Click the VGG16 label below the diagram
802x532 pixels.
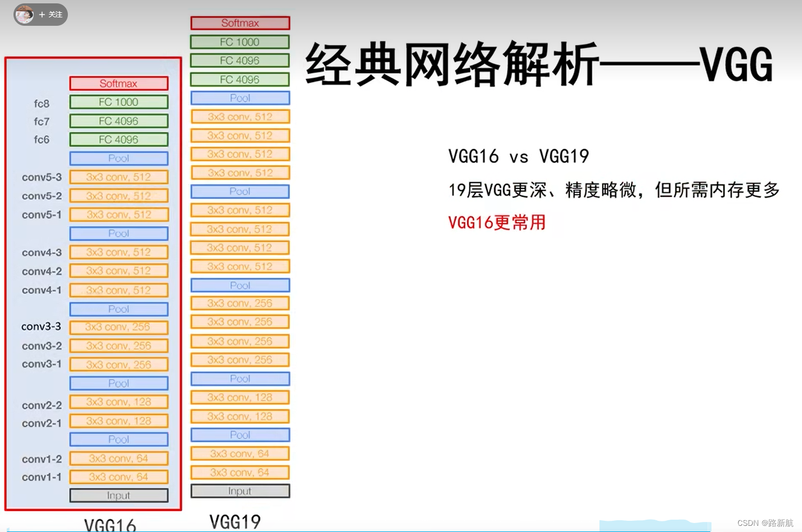tap(110, 524)
